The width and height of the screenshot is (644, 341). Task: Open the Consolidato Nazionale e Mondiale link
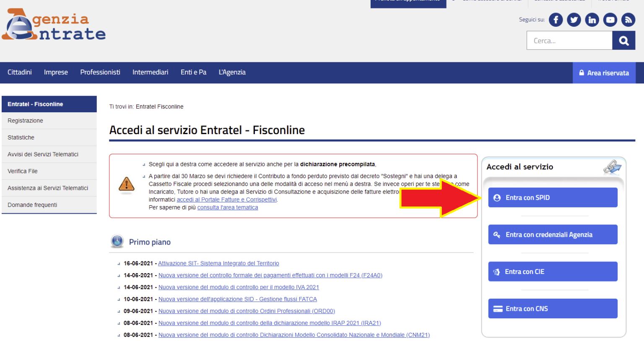point(294,335)
